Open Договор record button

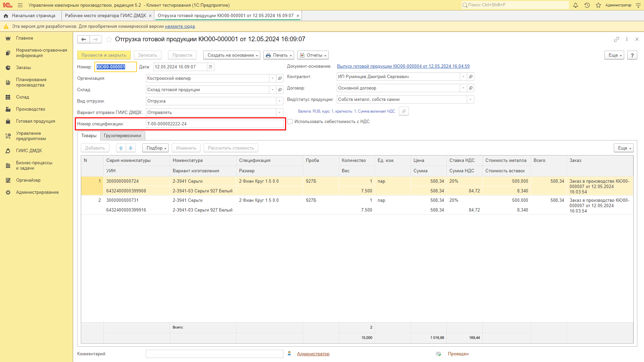(471, 88)
